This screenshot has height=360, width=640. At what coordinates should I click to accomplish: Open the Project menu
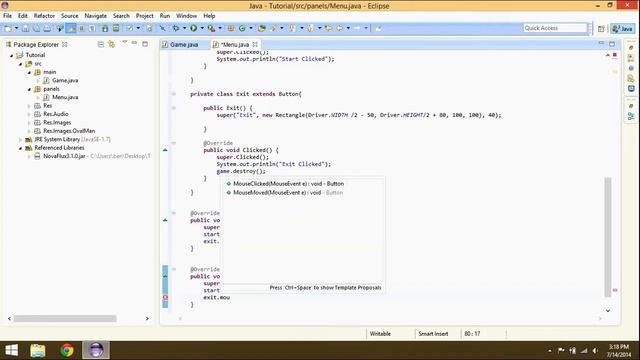(144, 16)
